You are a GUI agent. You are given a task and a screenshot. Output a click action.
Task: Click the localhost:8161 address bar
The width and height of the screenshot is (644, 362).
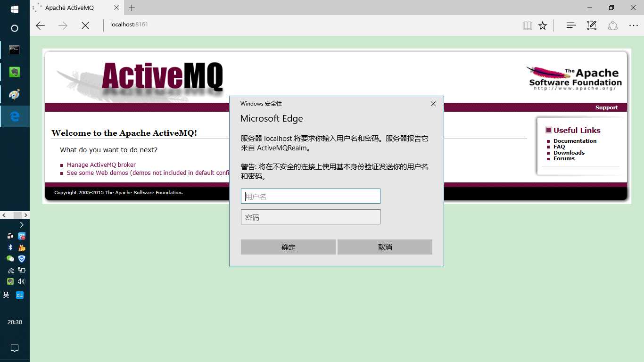click(311, 25)
